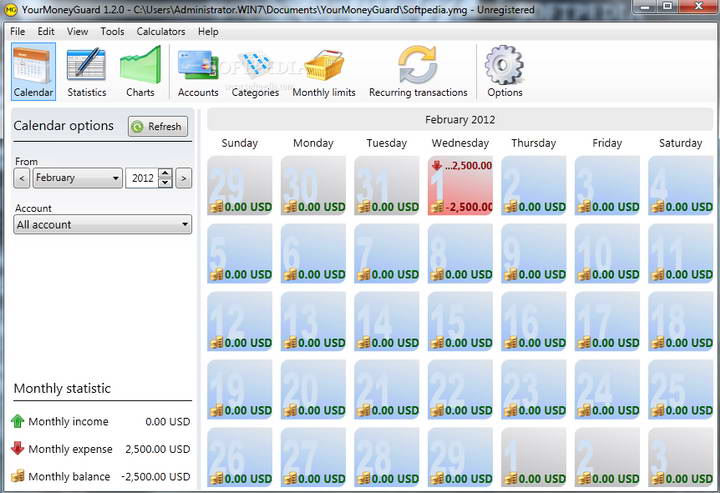This screenshot has width=720, height=493.
Task: Go to previous month arrow button
Action: point(22,178)
